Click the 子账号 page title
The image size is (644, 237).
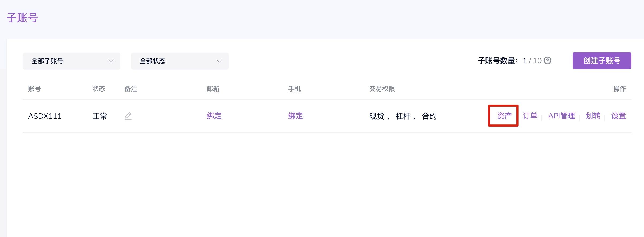pyautogui.click(x=22, y=18)
